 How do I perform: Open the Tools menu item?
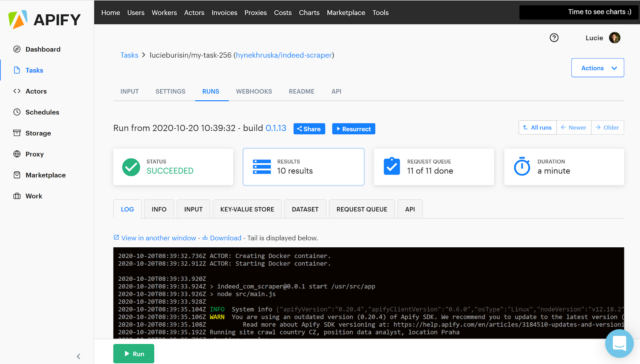click(x=380, y=13)
